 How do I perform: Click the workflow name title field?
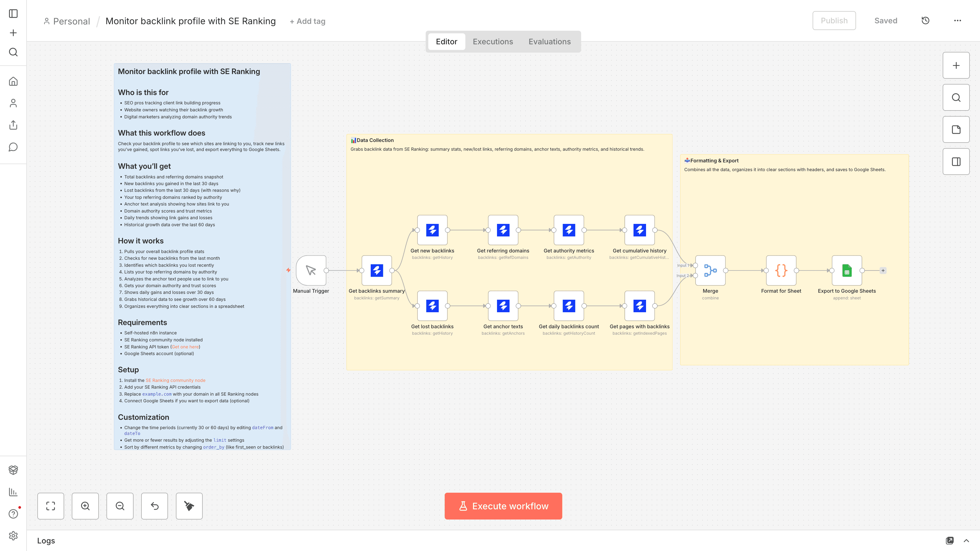(190, 21)
